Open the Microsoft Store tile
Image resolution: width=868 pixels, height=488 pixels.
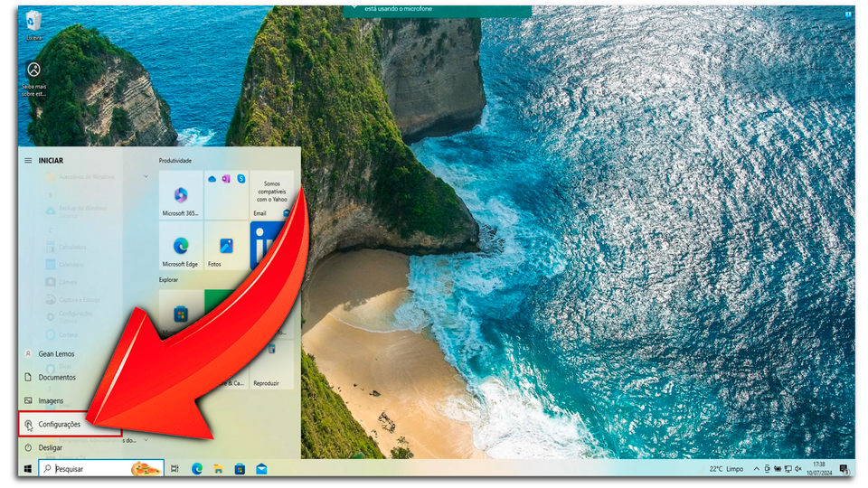(181, 314)
